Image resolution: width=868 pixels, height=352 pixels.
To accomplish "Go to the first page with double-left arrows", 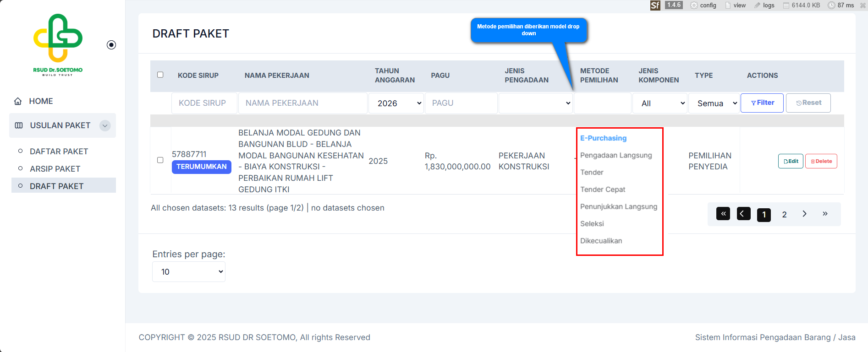I will coord(723,214).
